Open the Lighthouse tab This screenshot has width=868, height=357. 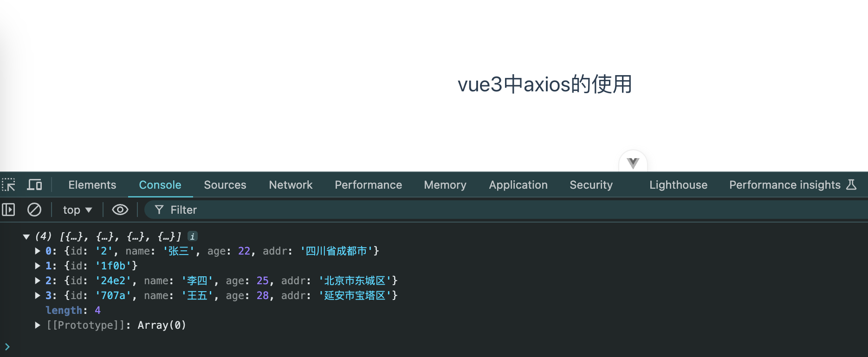click(x=678, y=185)
